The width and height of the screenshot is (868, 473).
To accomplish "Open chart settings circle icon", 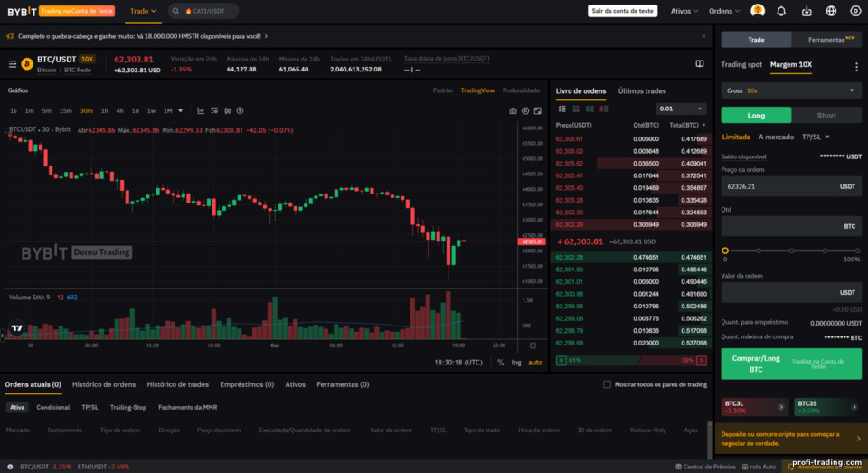I will pyautogui.click(x=525, y=110).
